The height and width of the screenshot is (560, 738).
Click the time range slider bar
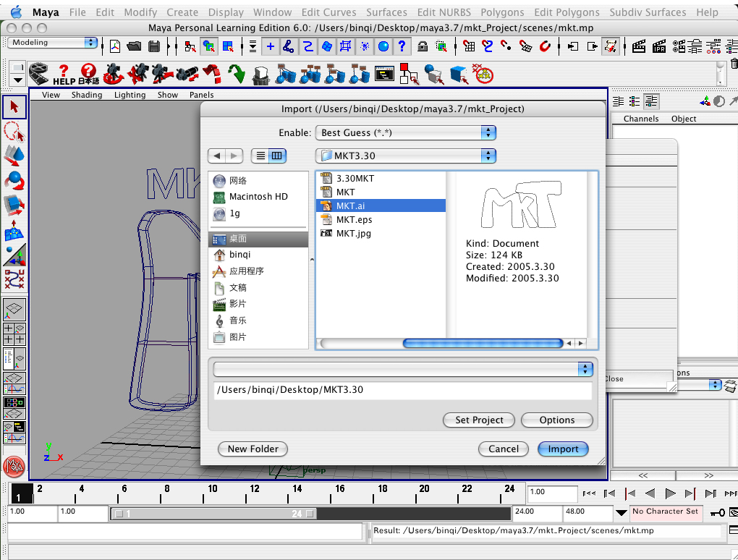213,514
